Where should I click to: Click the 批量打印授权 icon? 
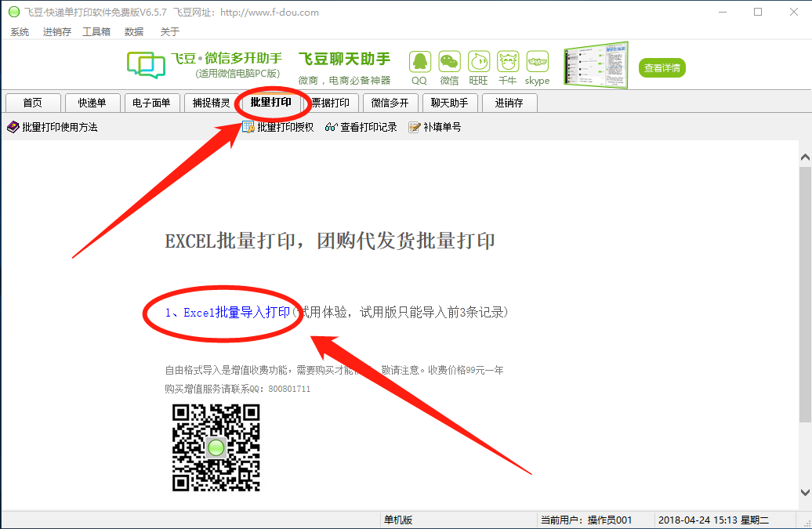(248, 127)
